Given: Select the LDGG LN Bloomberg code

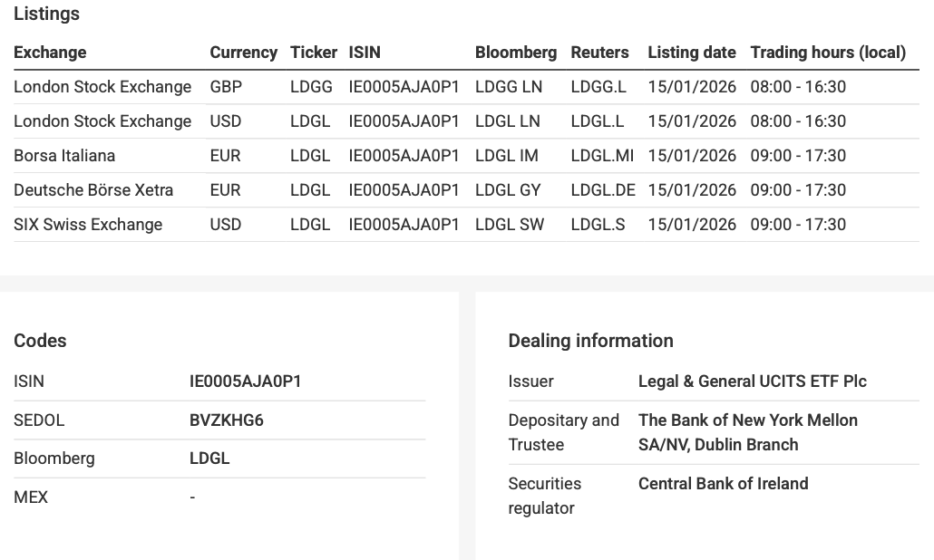Looking at the screenshot, I should [508, 87].
